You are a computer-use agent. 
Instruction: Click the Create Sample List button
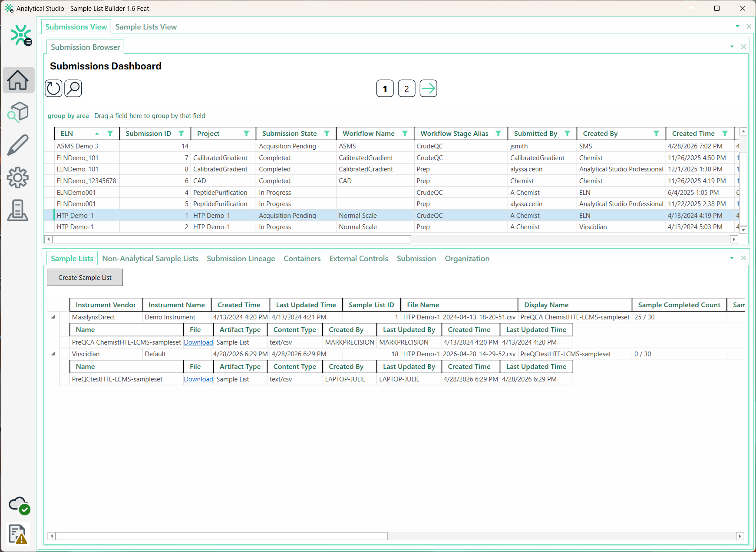point(85,278)
